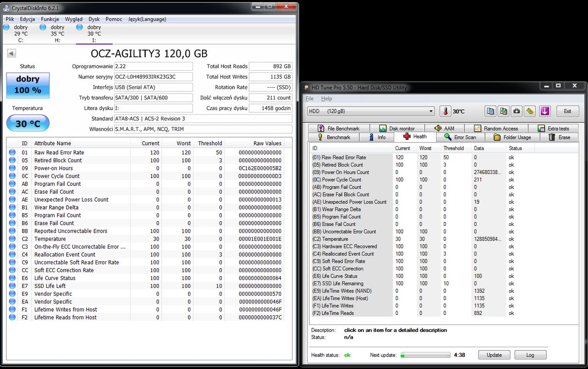Click the status circle of Temperature row
This screenshot has height=369, width=588.
pos(12,239)
